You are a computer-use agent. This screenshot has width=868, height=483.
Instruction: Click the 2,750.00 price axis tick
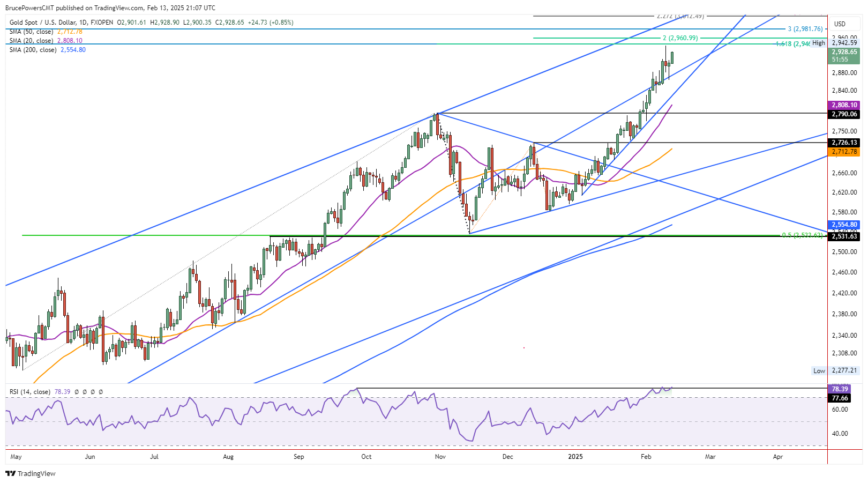tap(844, 131)
